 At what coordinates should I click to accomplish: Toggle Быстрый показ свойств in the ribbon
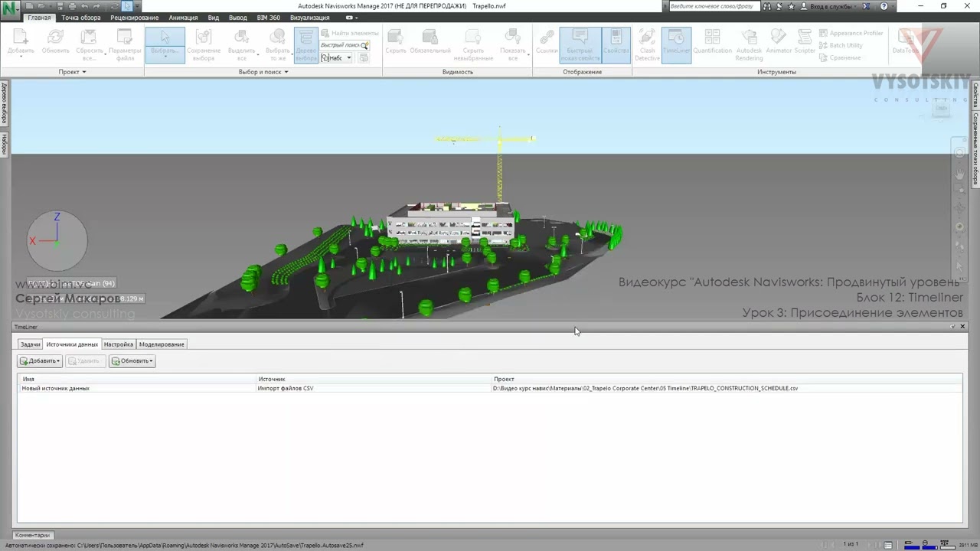pos(580,45)
